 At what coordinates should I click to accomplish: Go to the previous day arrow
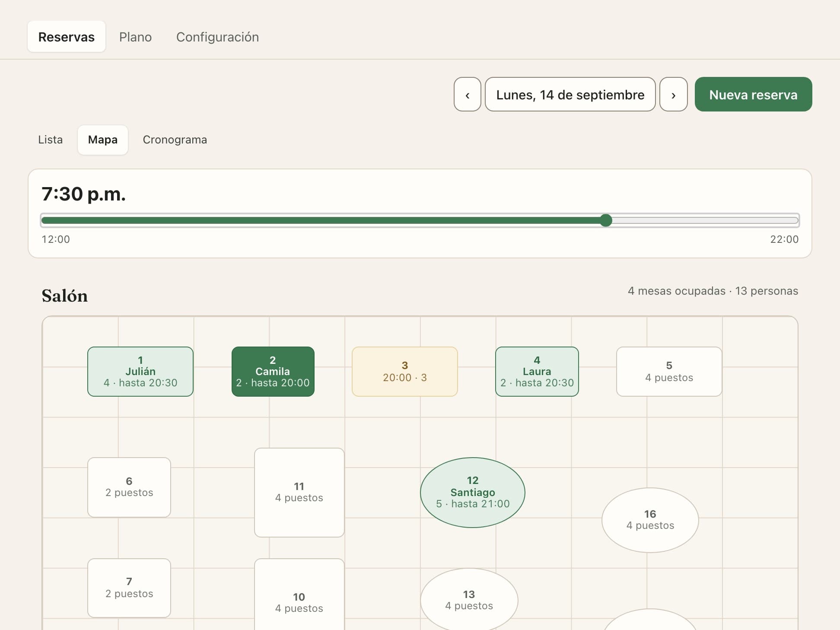(x=467, y=94)
